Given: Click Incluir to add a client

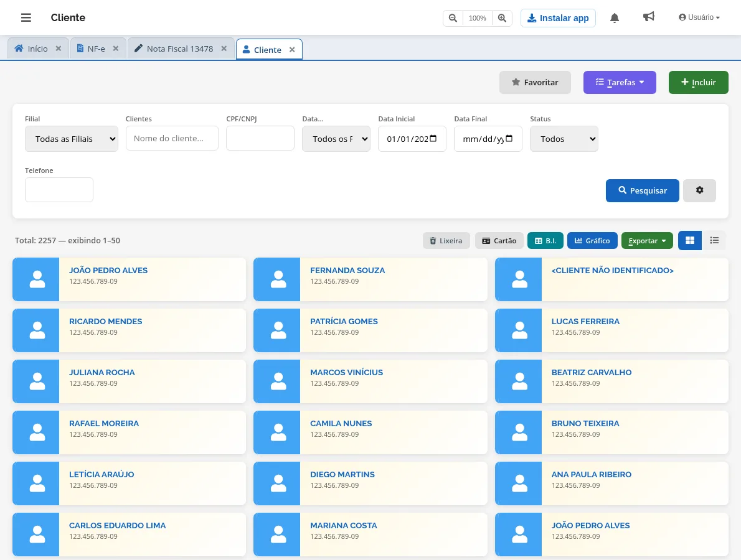Looking at the screenshot, I should coord(698,82).
